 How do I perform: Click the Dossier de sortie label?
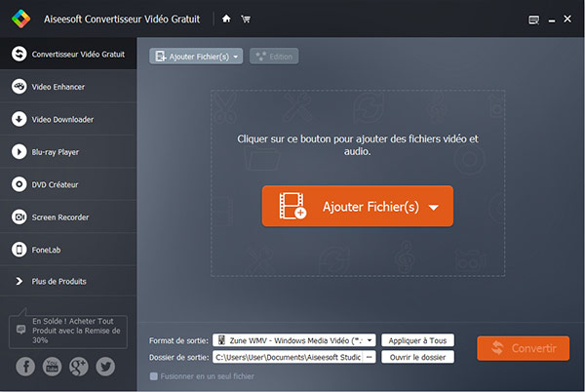click(x=178, y=357)
